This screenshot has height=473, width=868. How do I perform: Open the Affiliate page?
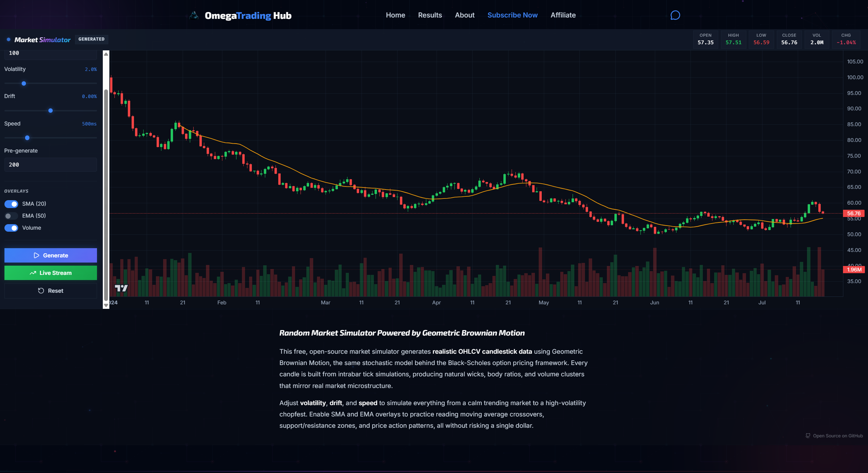[563, 15]
